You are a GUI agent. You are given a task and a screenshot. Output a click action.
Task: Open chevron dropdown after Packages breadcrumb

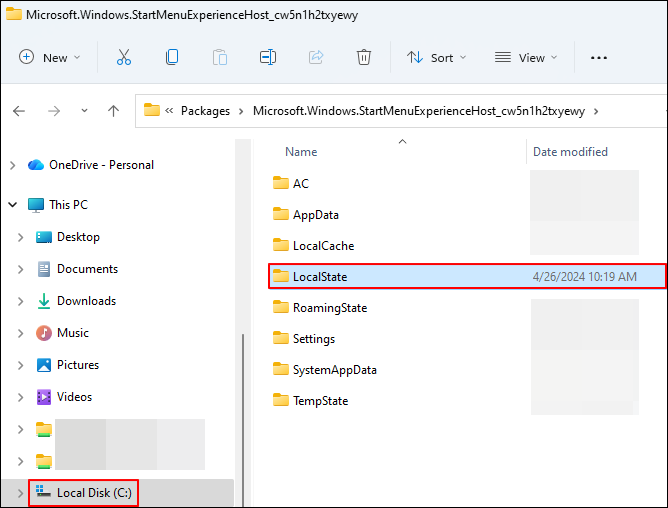[x=241, y=111]
